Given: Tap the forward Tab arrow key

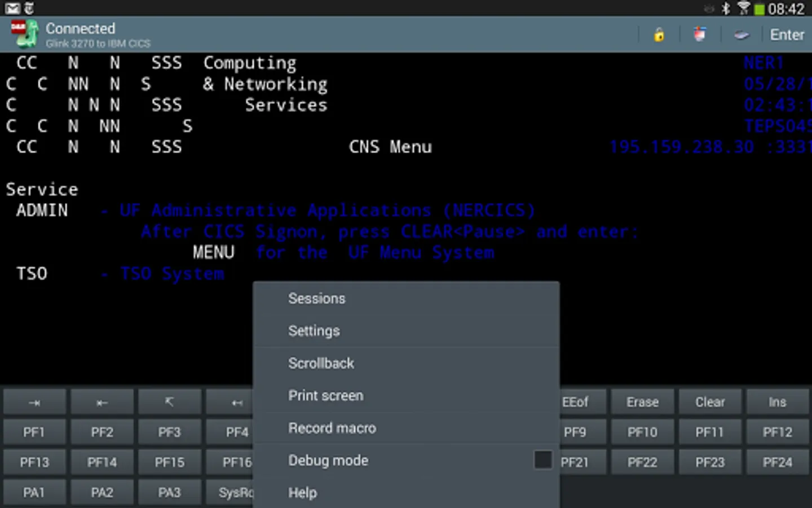Looking at the screenshot, I should click(34, 402).
